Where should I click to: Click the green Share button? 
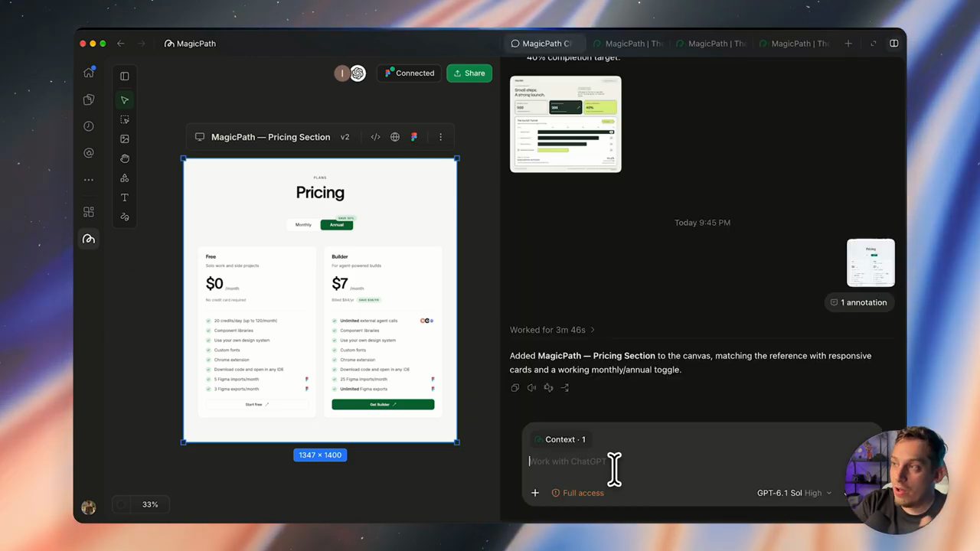[469, 73]
